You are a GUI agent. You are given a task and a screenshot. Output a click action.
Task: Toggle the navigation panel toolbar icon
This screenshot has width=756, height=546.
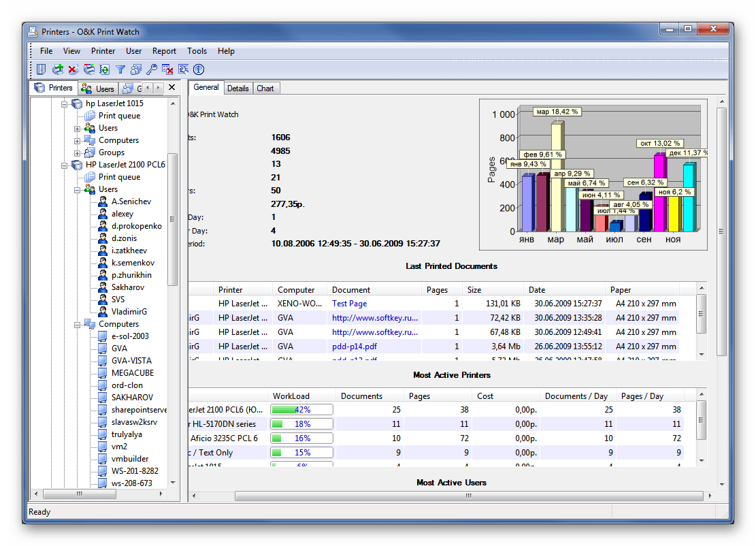click(x=41, y=69)
